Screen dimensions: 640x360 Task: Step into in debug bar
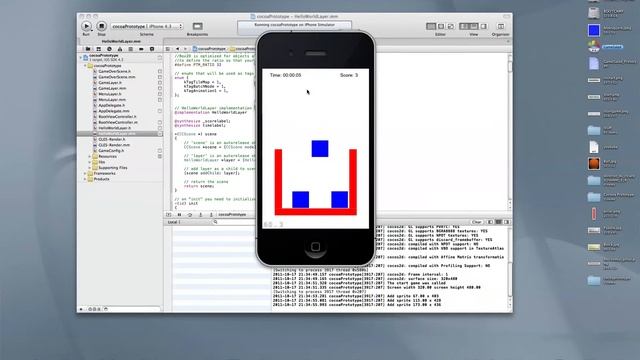tap(200, 215)
